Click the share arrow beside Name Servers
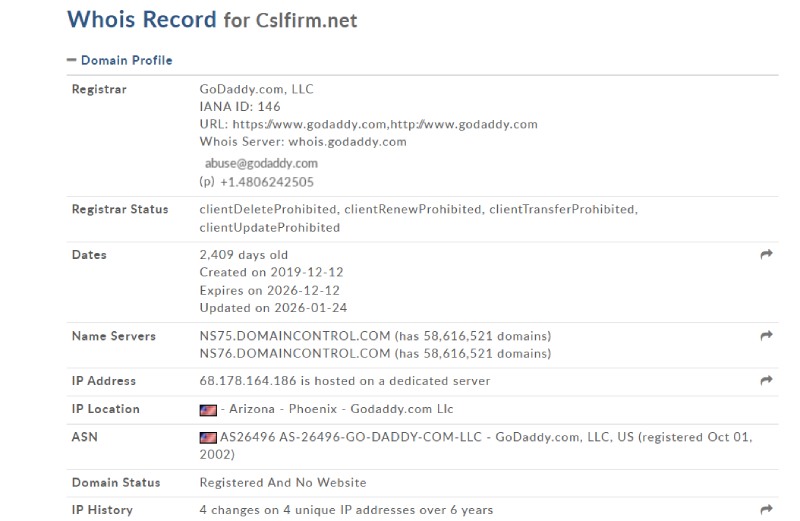This screenshot has height=521, width=800. [766, 335]
